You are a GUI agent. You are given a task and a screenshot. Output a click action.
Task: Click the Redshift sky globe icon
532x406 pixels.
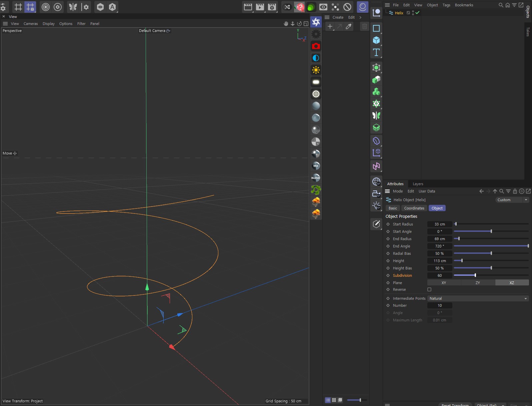tap(376, 182)
